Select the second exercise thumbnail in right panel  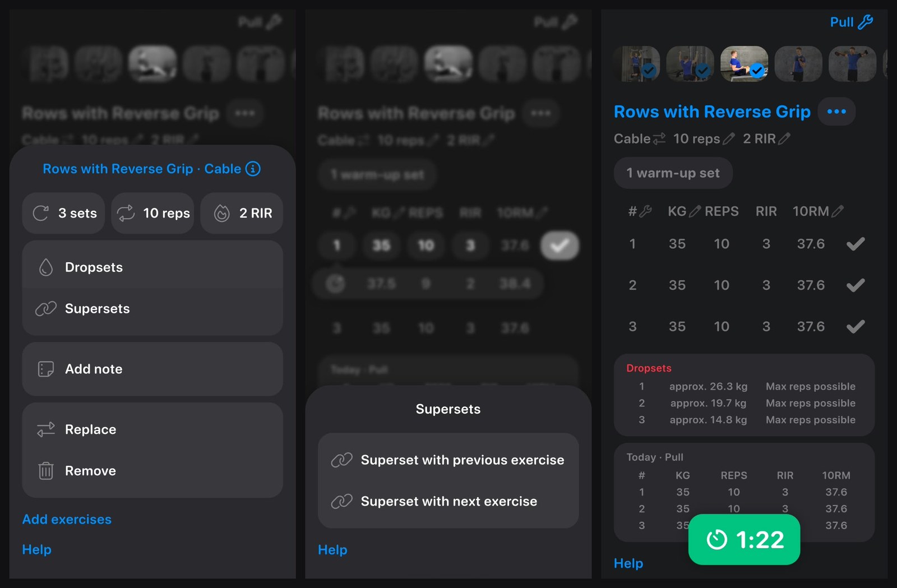click(x=691, y=64)
